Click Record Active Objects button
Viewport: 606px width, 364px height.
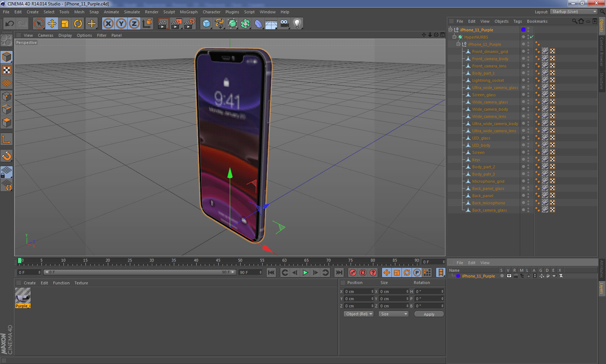pos(353,272)
